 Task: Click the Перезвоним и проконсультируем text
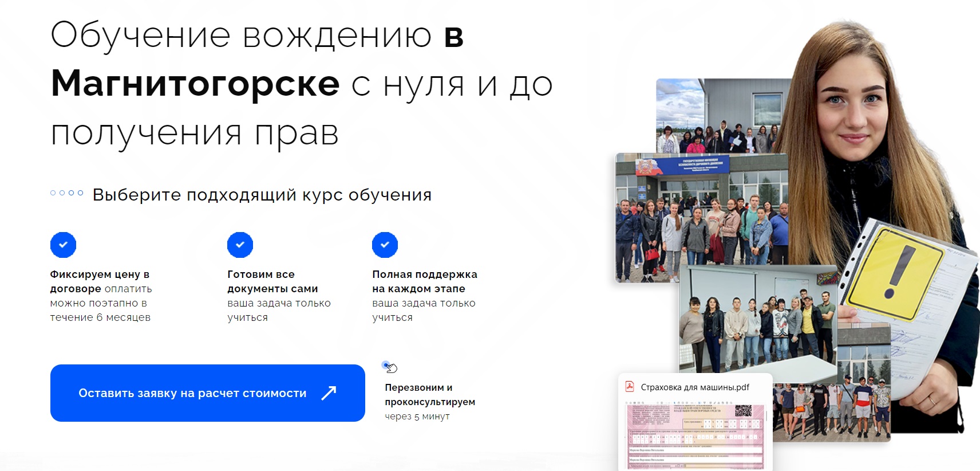tap(430, 395)
